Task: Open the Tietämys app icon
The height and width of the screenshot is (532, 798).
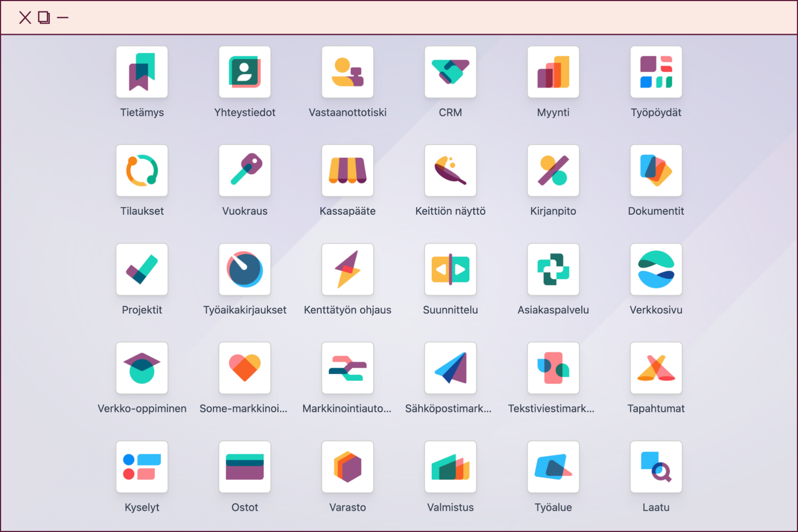Action: pos(142,72)
